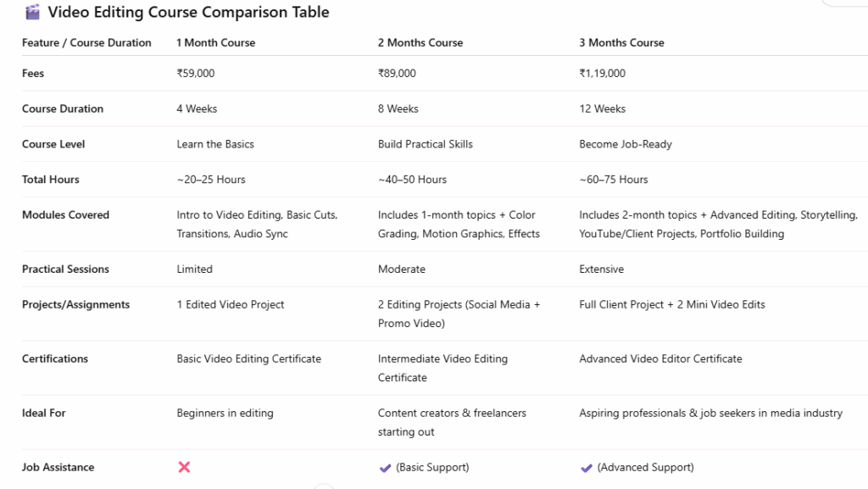The height and width of the screenshot is (489, 868).
Task: Select the Job Assistance row label
Action: [x=58, y=467]
